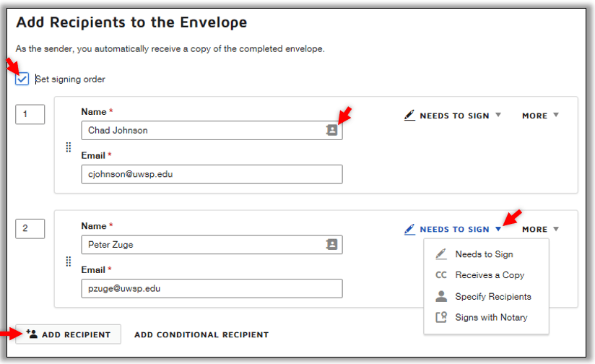
Task: Click pen icon beside first Needs to Sign
Action: [409, 115]
